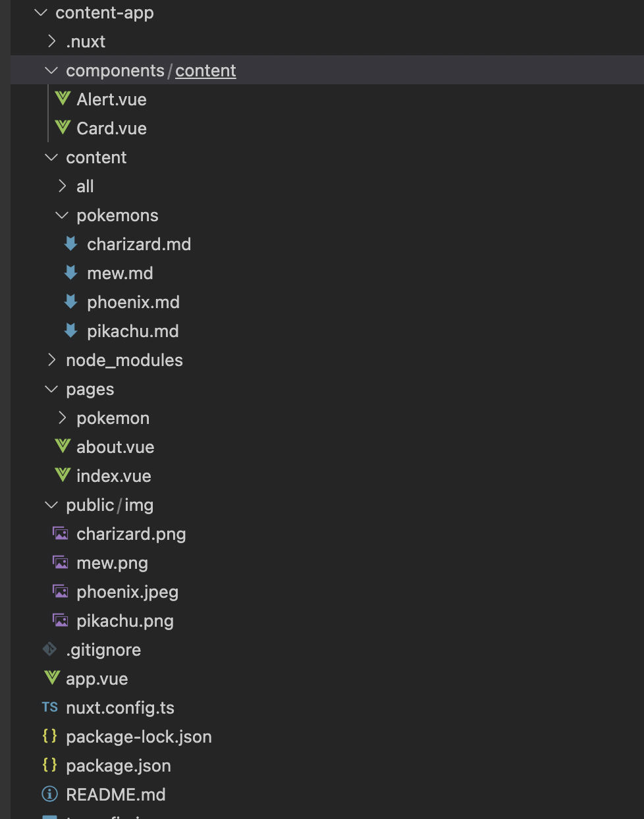Expand the .nuxt folder
Screen dimensions: 644x819
[51, 41]
